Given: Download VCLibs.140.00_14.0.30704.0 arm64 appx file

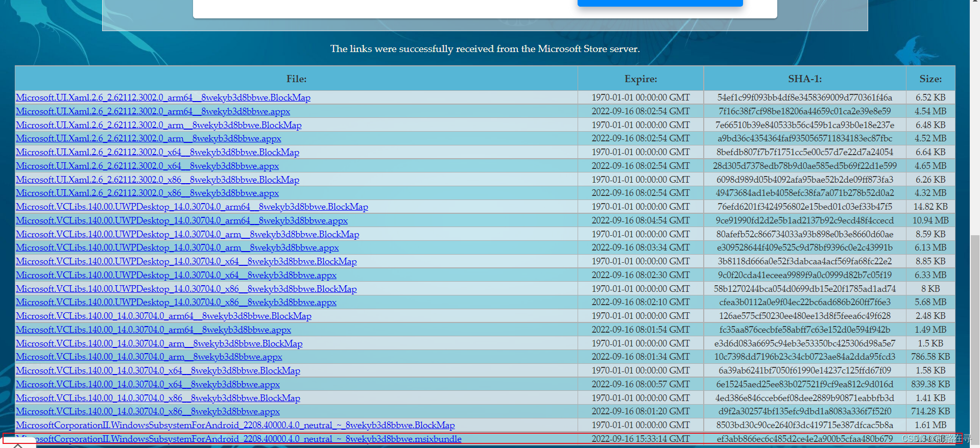Looking at the screenshot, I should 153,330.
